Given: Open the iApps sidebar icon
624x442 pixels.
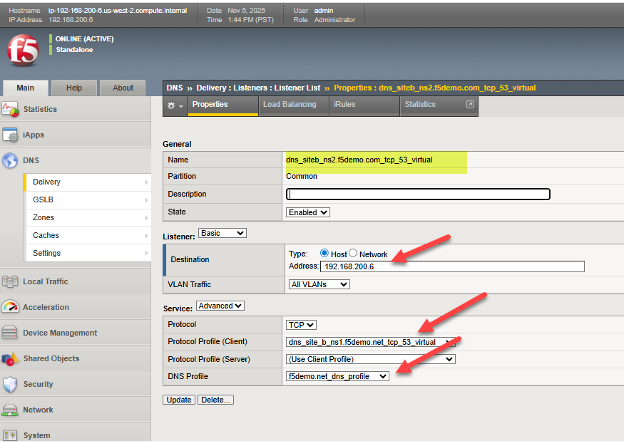Looking at the screenshot, I should pyautogui.click(x=11, y=134).
